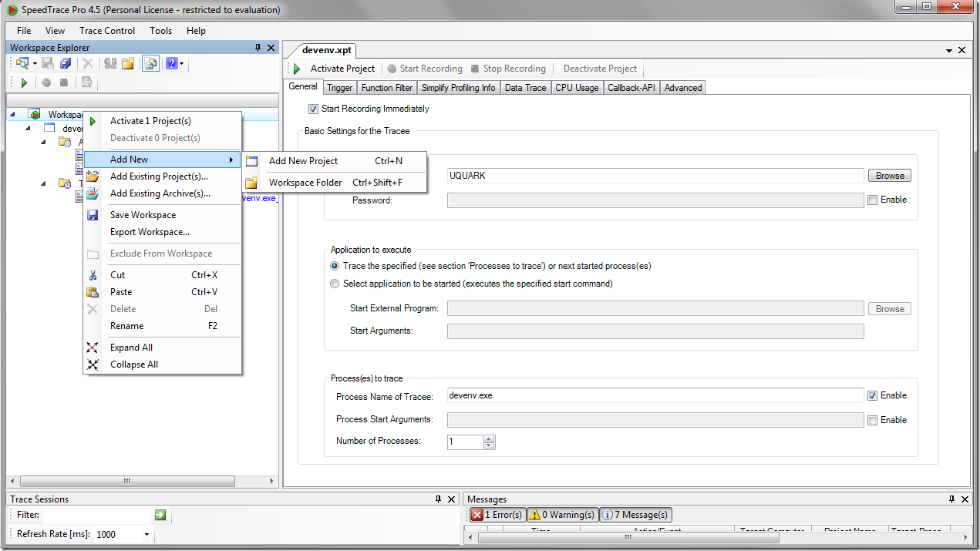Click the binoculars icon in Workspace Explorer toolbar
The height and width of the screenshot is (551, 980).
[x=110, y=63]
